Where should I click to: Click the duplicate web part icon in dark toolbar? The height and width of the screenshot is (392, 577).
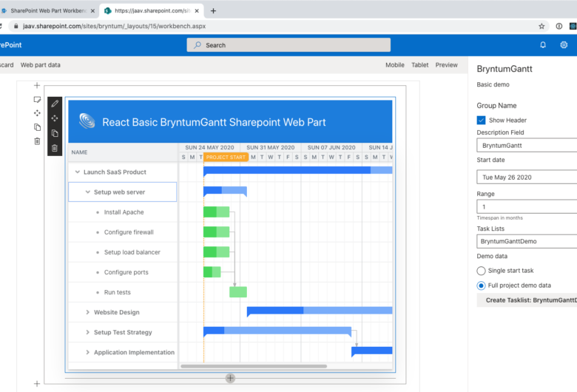pyautogui.click(x=55, y=133)
